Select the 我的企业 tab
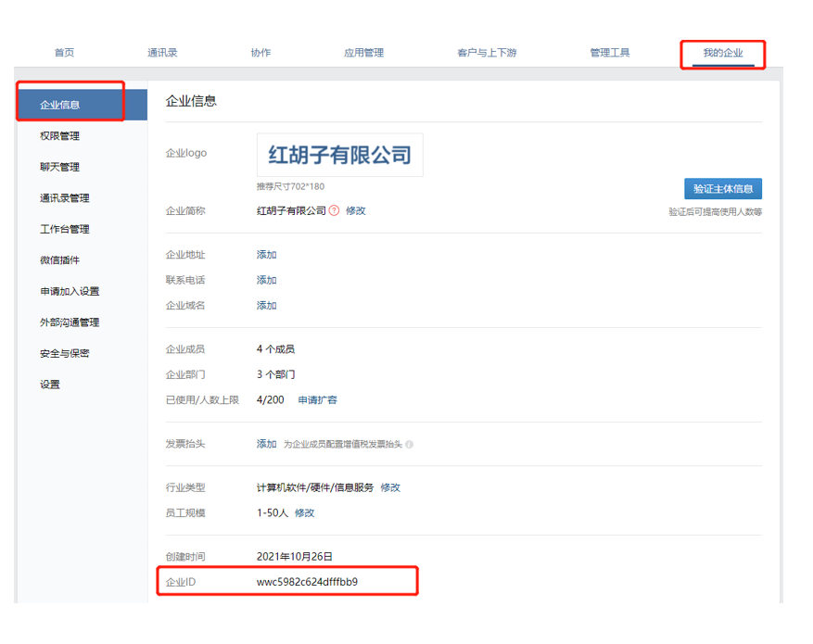 (x=723, y=52)
